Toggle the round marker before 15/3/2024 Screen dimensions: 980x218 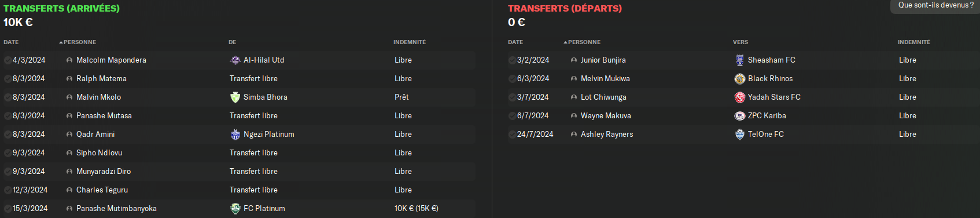tap(8, 209)
